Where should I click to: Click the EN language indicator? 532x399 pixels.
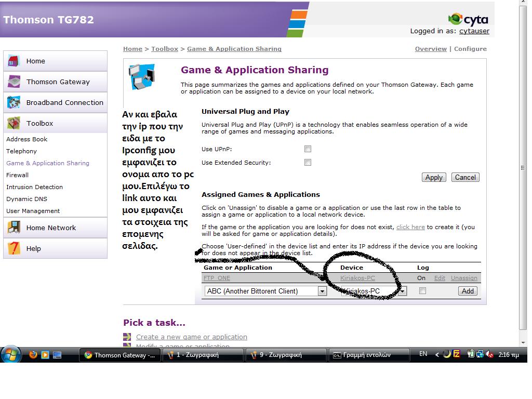click(x=423, y=354)
